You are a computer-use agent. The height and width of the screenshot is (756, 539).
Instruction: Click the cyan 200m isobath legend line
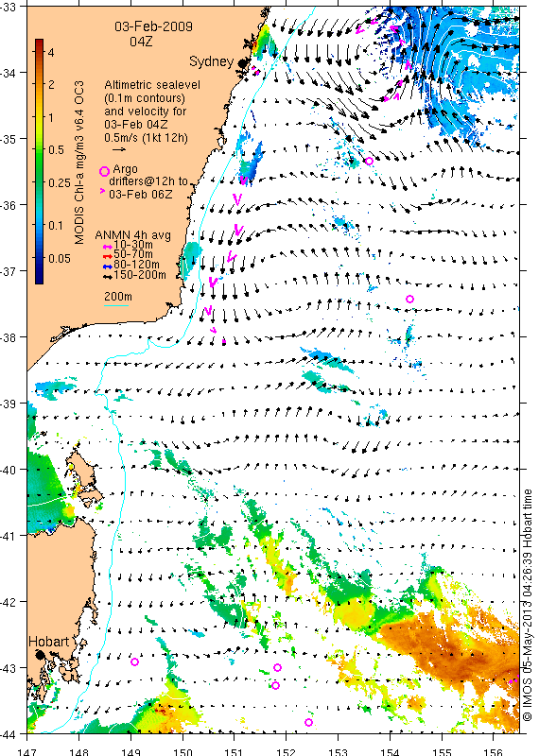[x=116, y=305]
